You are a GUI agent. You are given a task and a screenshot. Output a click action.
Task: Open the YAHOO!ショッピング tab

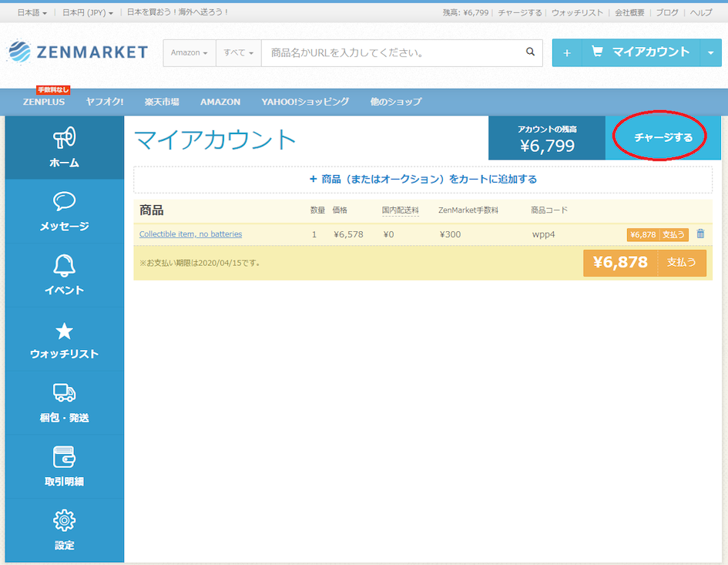305,102
